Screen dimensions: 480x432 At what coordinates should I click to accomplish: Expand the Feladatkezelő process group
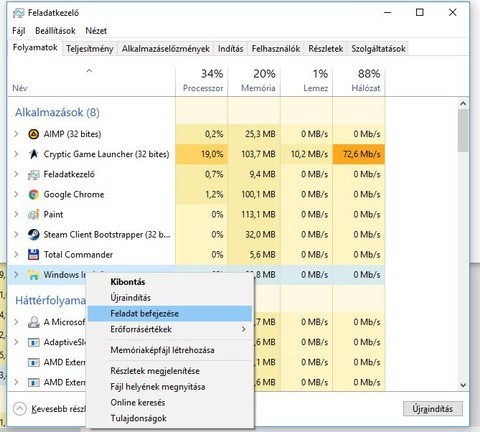click(16, 174)
